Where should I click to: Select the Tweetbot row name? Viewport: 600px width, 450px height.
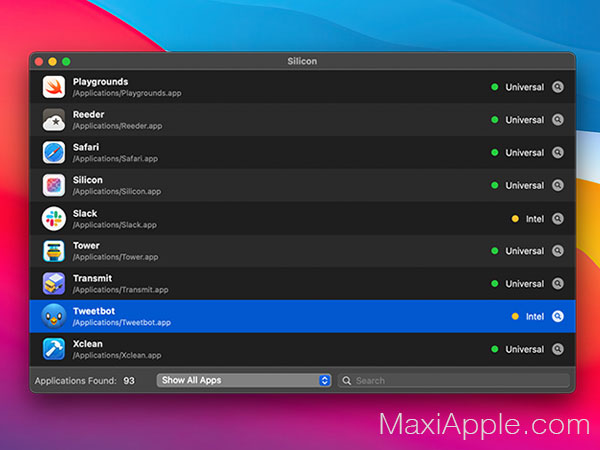(x=94, y=311)
